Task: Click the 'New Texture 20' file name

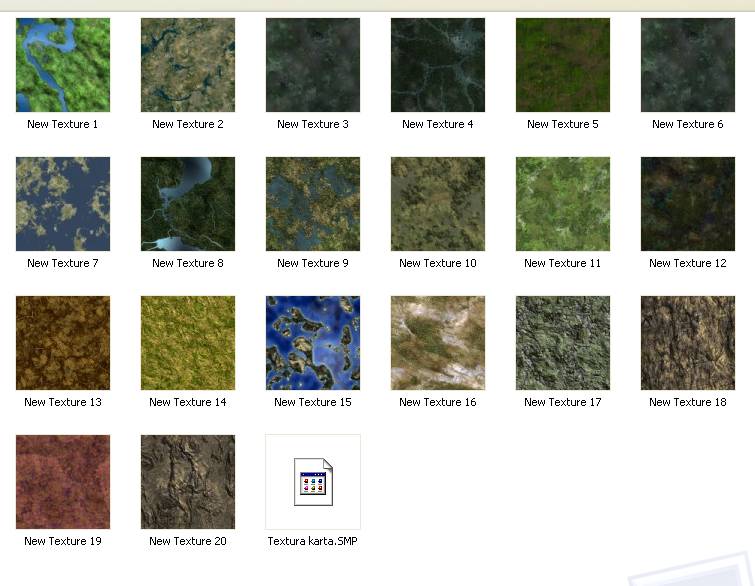Action: pos(188,541)
